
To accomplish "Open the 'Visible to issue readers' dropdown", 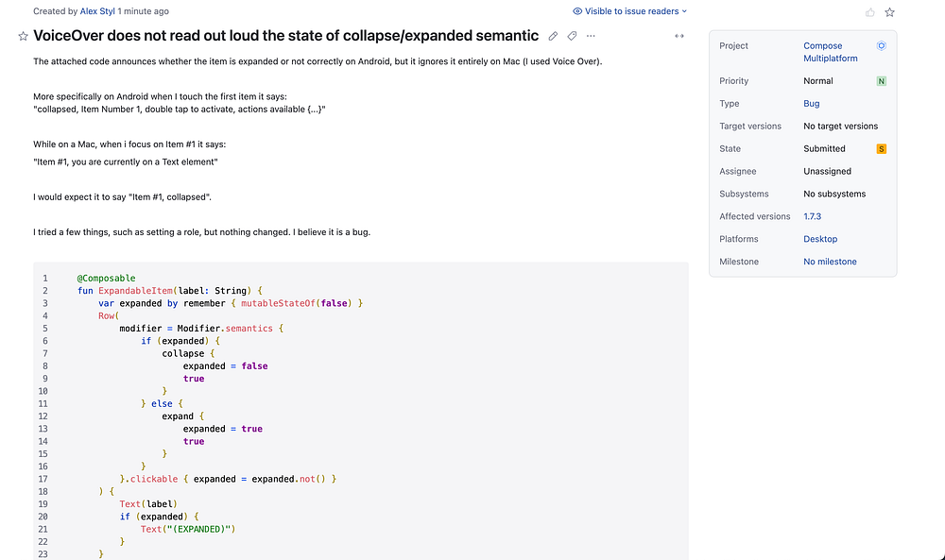I will pos(630,11).
